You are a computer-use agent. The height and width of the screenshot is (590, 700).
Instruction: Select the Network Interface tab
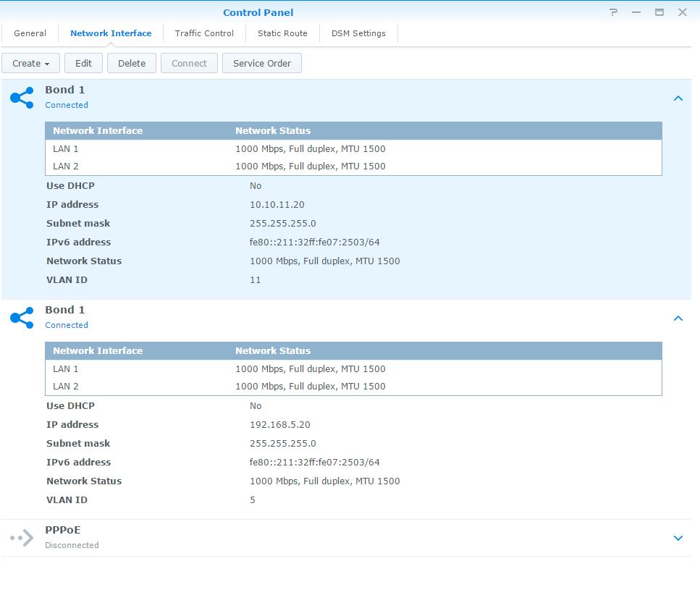click(111, 33)
